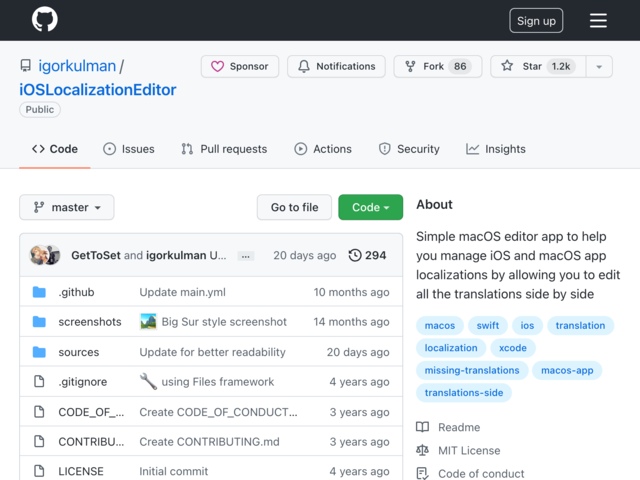
Task: Expand the commit message ellipsis
Action: (245, 256)
